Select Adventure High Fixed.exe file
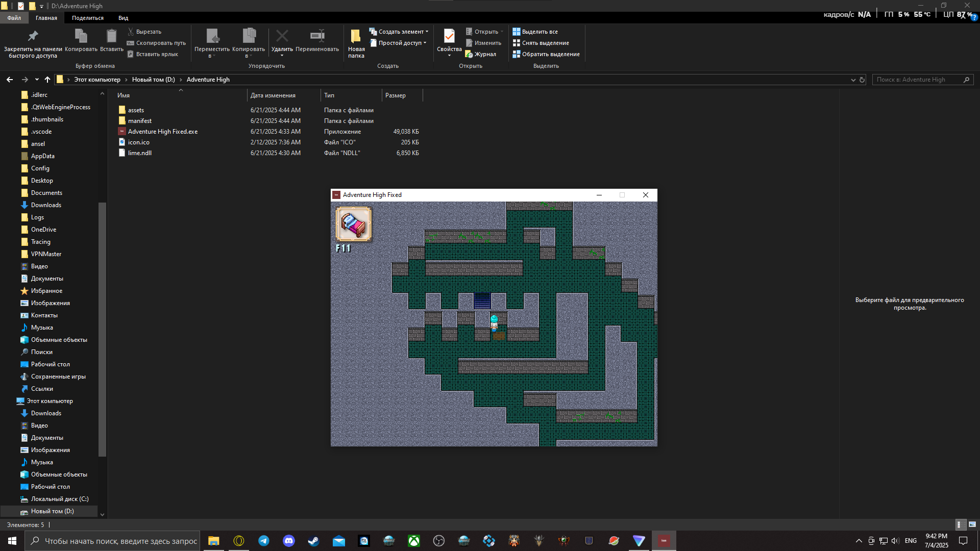The height and width of the screenshot is (551, 980). tap(162, 132)
